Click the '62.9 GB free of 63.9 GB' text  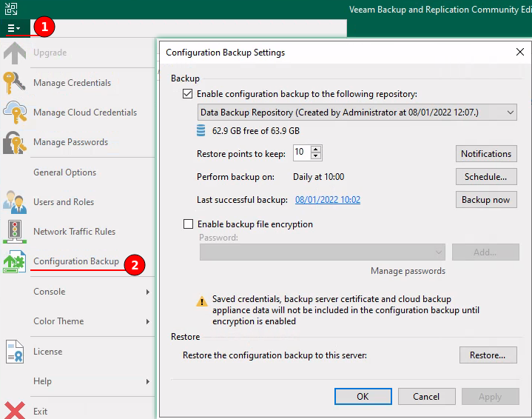click(256, 131)
